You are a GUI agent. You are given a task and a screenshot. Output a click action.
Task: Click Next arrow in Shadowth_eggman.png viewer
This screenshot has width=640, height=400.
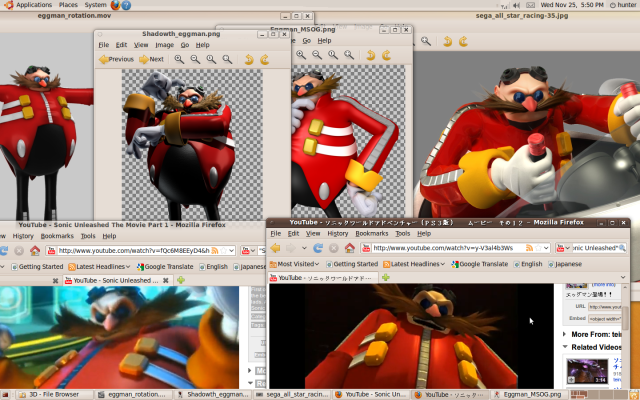point(151,60)
